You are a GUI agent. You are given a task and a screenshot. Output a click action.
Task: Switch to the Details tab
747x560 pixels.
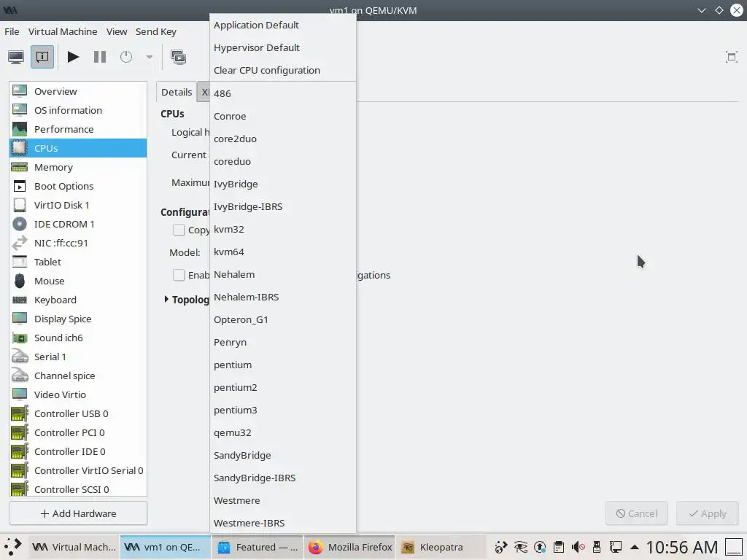tap(177, 92)
